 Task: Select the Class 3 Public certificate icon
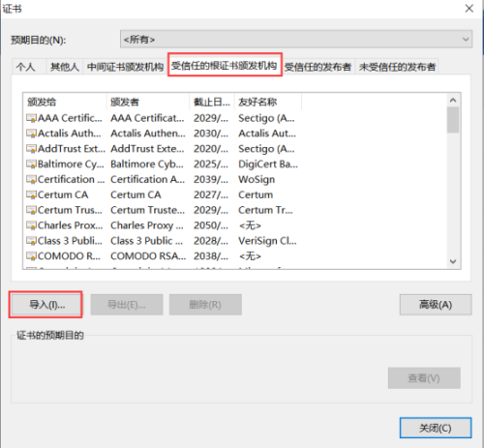[x=32, y=241]
